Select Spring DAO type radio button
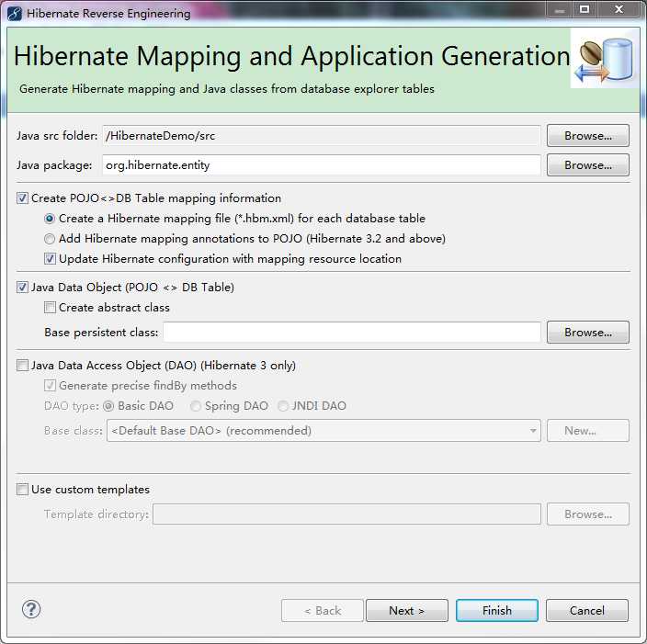The height and width of the screenshot is (644, 647). pos(196,406)
